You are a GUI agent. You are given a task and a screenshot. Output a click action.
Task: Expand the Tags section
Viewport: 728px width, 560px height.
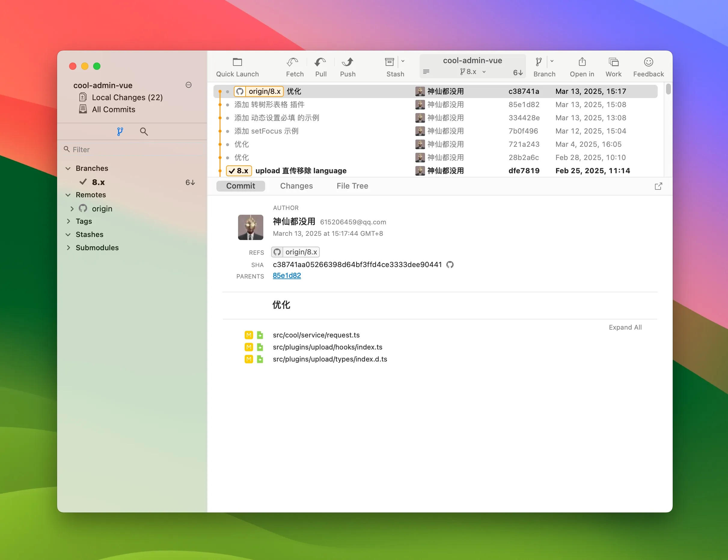point(68,221)
